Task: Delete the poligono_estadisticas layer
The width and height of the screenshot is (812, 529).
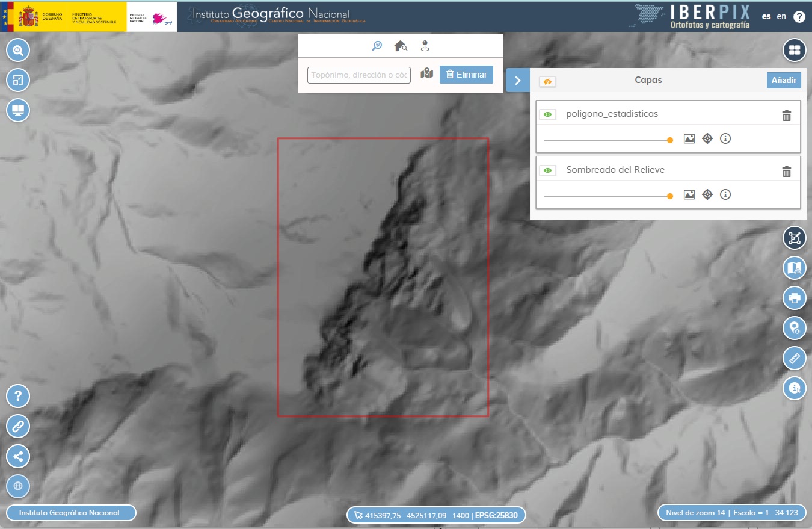Action: [x=786, y=116]
